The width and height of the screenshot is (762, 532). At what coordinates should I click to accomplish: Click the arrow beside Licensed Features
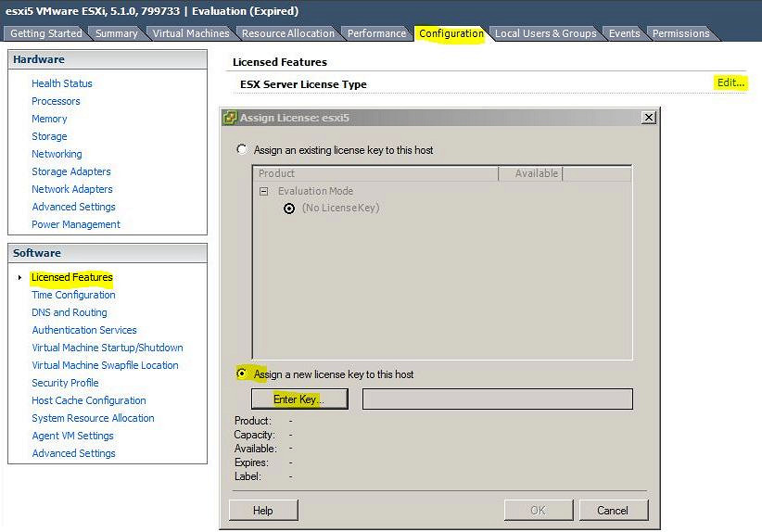click(19, 277)
